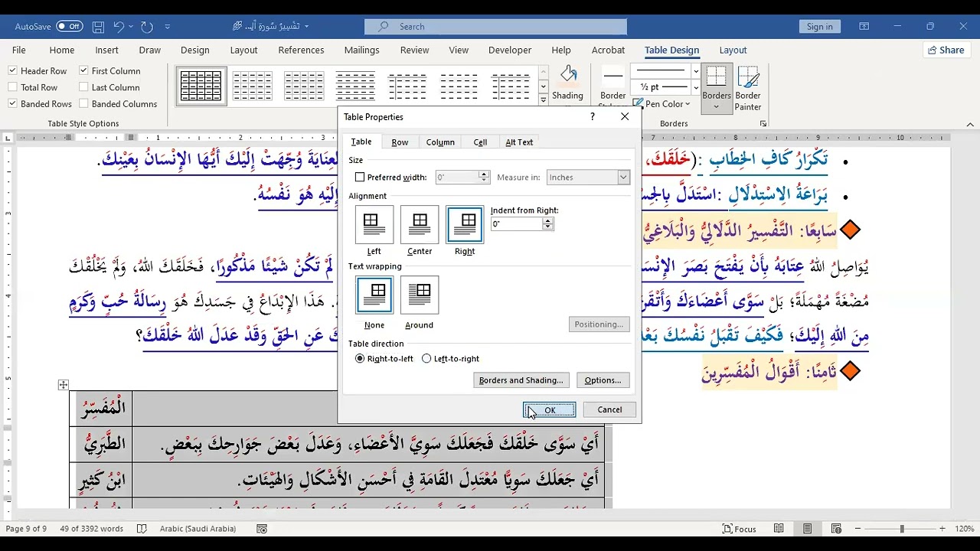This screenshot has width=980, height=551.
Task: Click the OK button
Action: (550, 410)
